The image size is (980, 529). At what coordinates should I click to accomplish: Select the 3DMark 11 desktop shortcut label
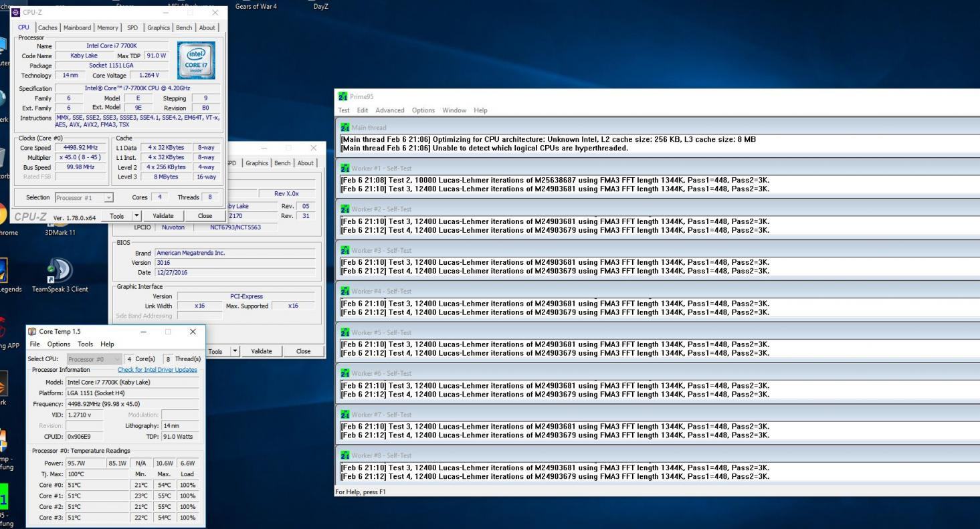60,233
